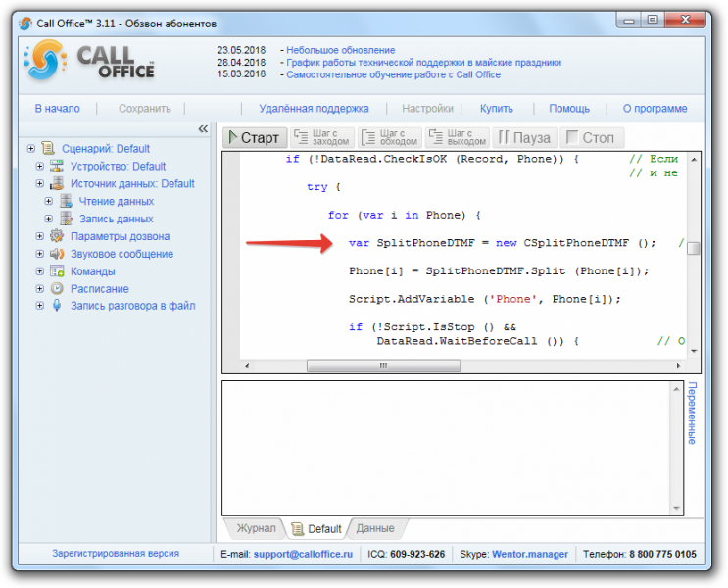Click the Шаг с обходом button
The height and width of the screenshot is (588, 728).
tap(390, 137)
